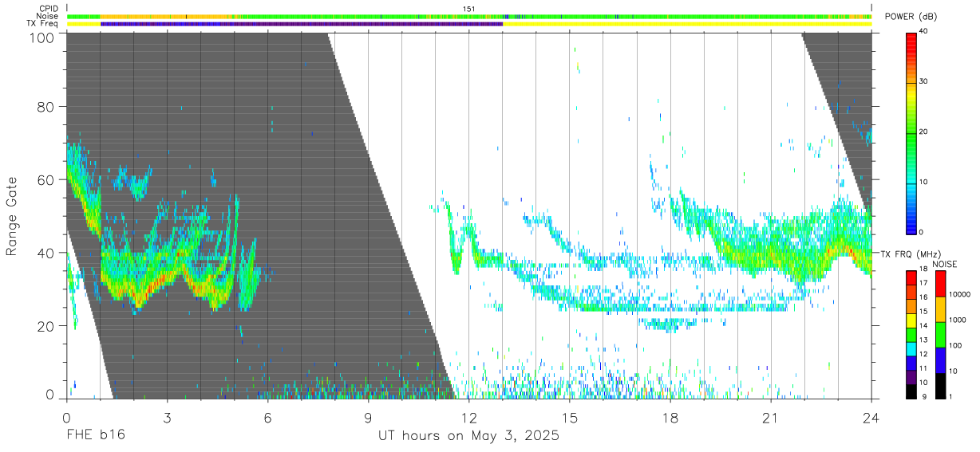Click the 60 tick on Range Gate axis
The width and height of the screenshot is (980, 452).
[47, 179]
